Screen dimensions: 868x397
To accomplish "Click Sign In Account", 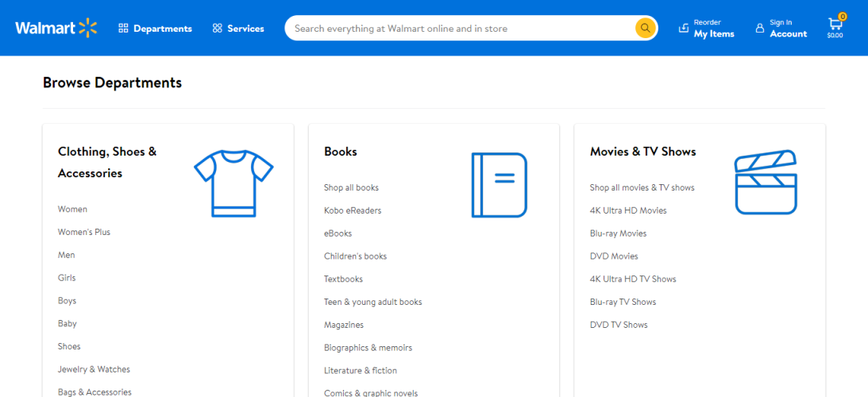I will [x=781, y=29].
